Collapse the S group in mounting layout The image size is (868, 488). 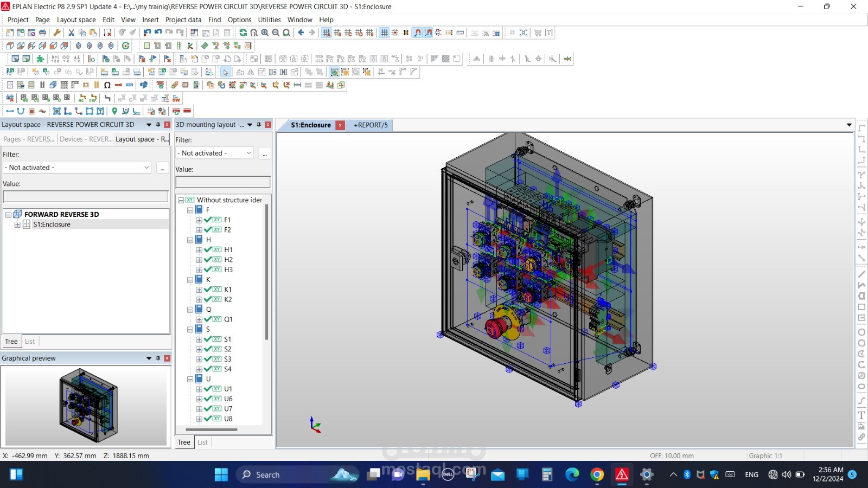[x=190, y=329]
